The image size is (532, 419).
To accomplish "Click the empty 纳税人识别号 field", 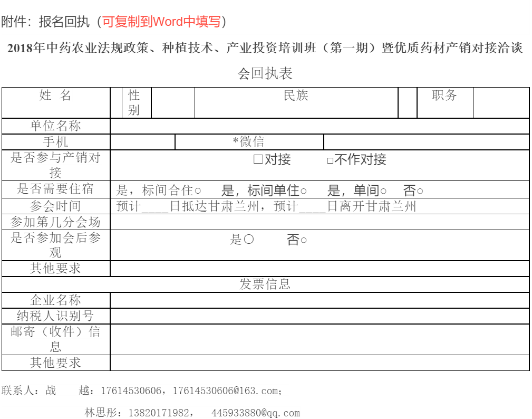I will [x=319, y=316].
